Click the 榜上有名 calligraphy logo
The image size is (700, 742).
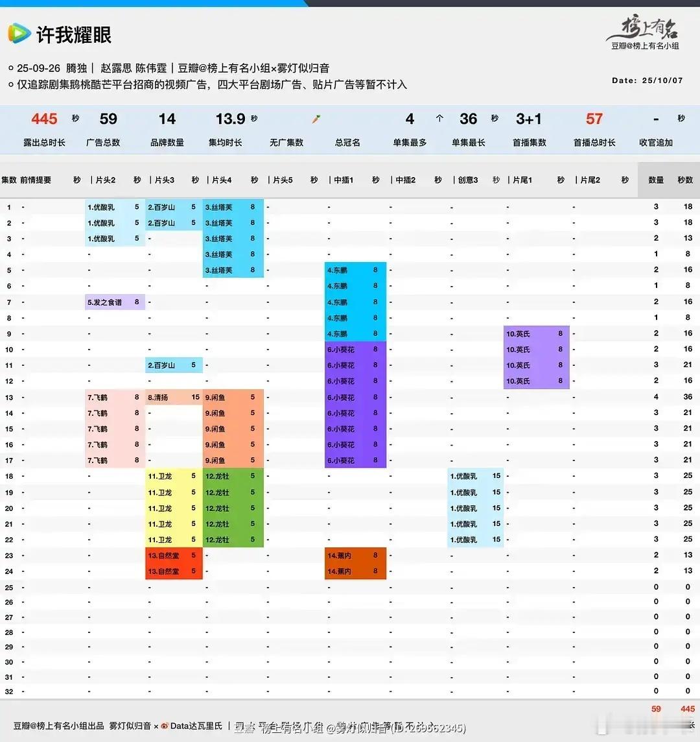tap(644, 28)
